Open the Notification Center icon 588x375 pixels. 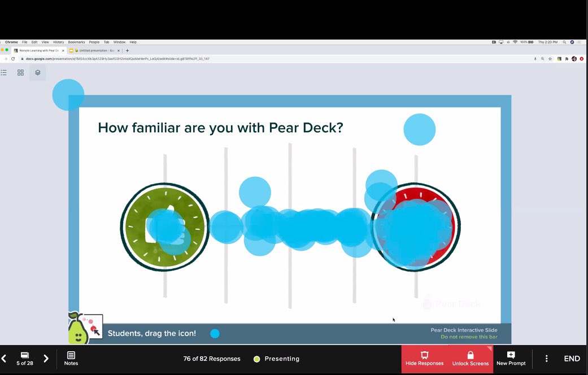point(580,42)
